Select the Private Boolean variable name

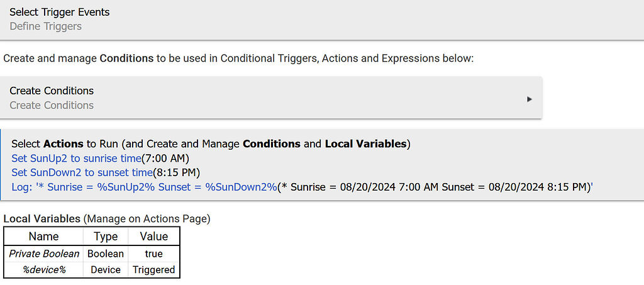click(x=44, y=254)
